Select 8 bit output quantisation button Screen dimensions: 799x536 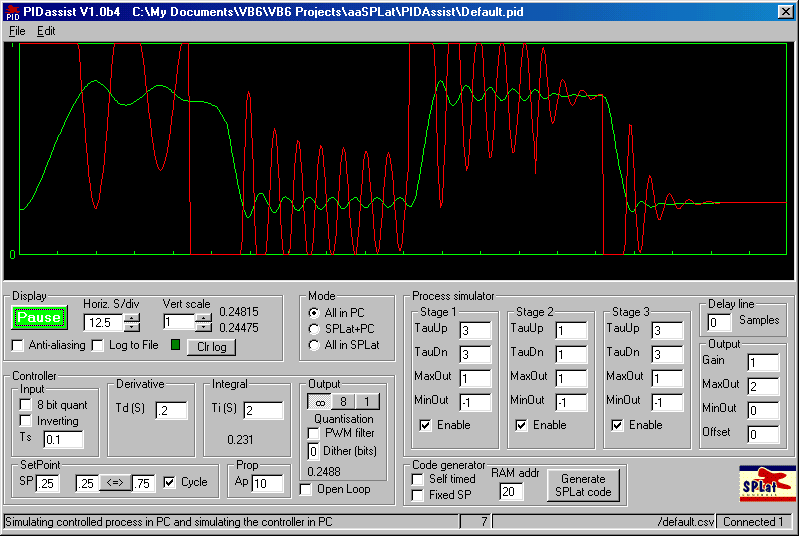click(x=343, y=402)
